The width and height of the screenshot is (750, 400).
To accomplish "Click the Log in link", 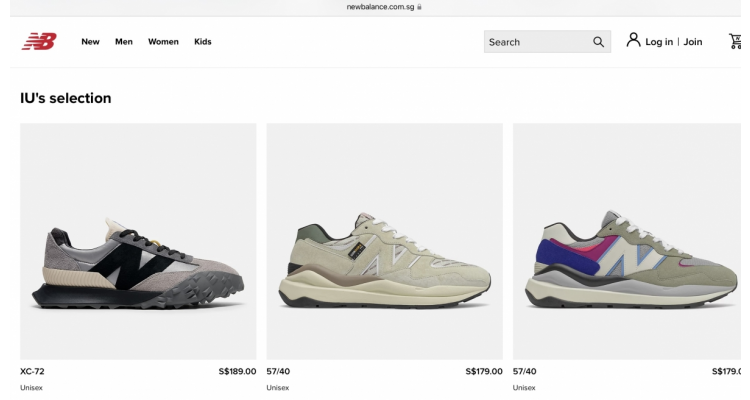I will pyautogui.click(x=659, y=42).
